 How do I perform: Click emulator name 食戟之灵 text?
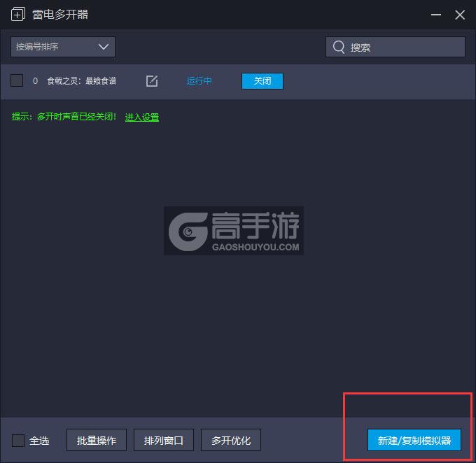pyautogui.click(x=82, y=80)
